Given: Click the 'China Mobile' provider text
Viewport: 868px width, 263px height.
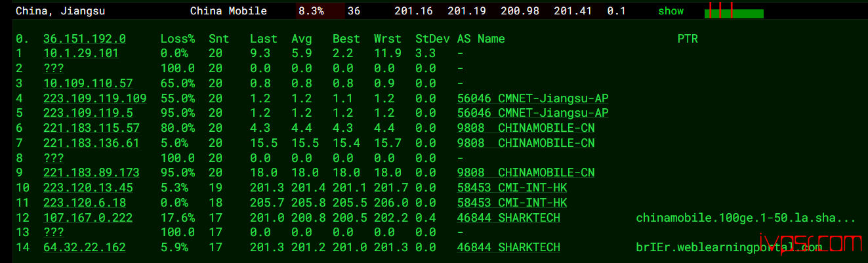Looking at the screenshot, I should point(228,11).
